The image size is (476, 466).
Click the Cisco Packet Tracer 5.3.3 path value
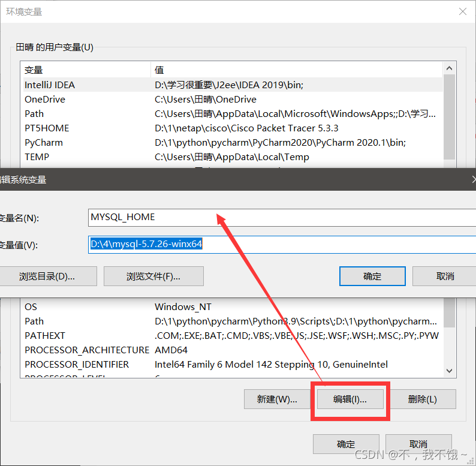246,128
